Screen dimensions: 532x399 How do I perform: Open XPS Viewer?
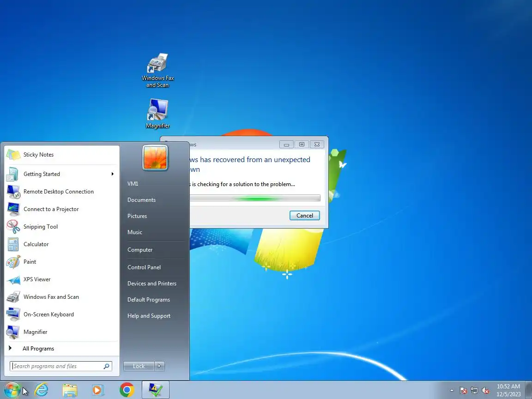click(62, 279)
